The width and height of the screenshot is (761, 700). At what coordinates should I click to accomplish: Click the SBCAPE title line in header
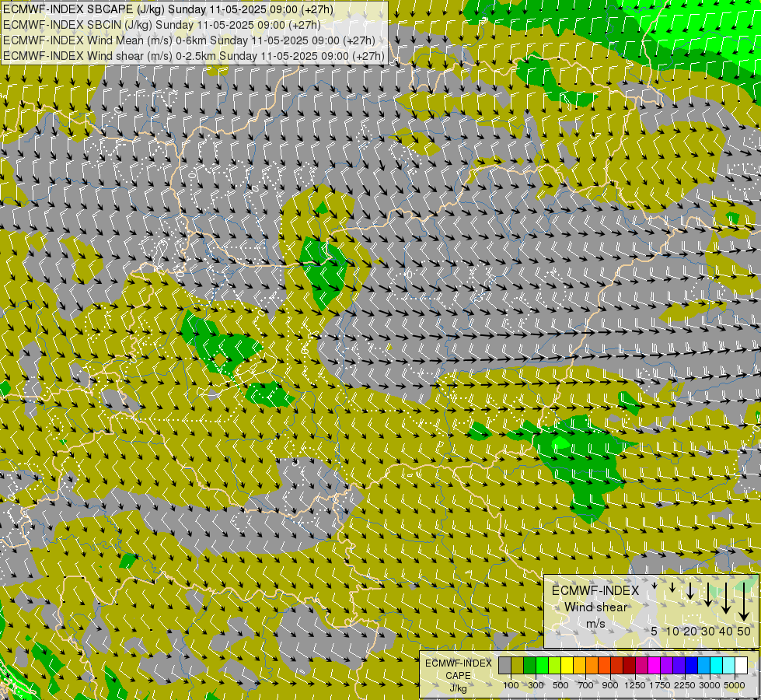pyautogui.click(x=168, y=9)
